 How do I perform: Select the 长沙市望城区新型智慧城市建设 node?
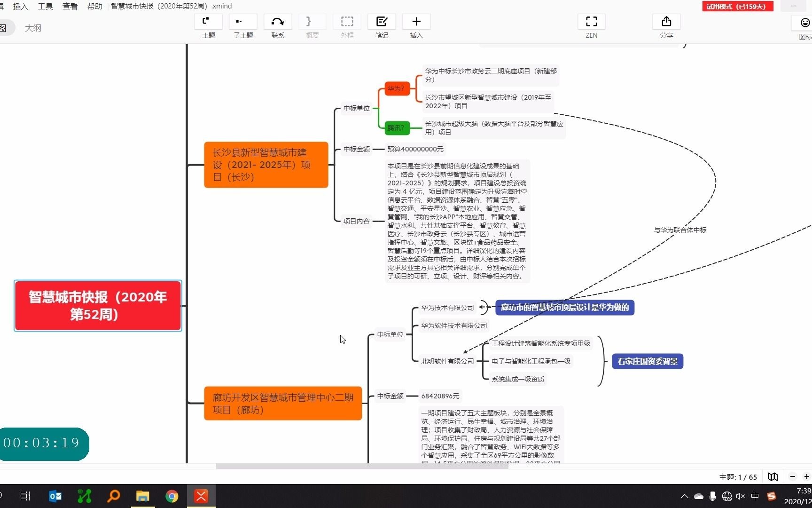point(488,102)
